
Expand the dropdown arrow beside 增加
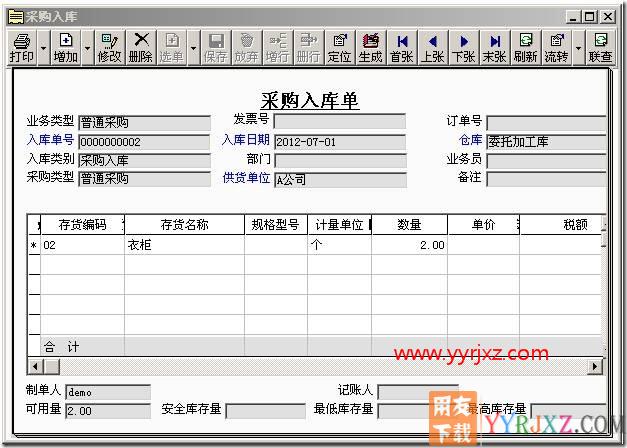coord(88,48)
